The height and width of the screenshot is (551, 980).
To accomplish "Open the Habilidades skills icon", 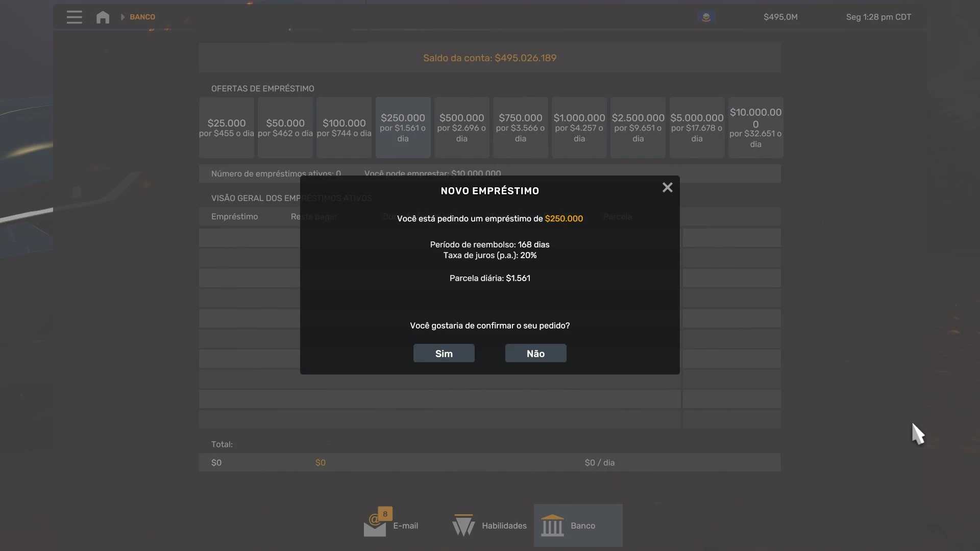I will click(463, 525).
